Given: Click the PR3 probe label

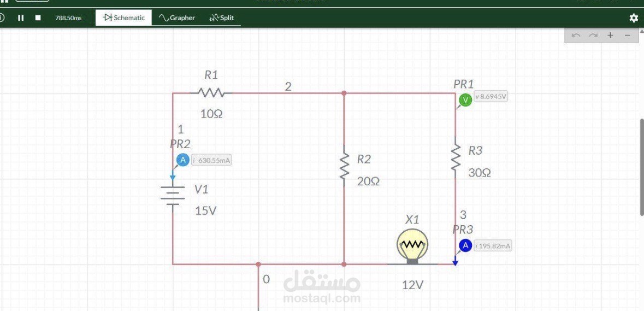Looking at the screenshot, I should click(x=463, y=229).
